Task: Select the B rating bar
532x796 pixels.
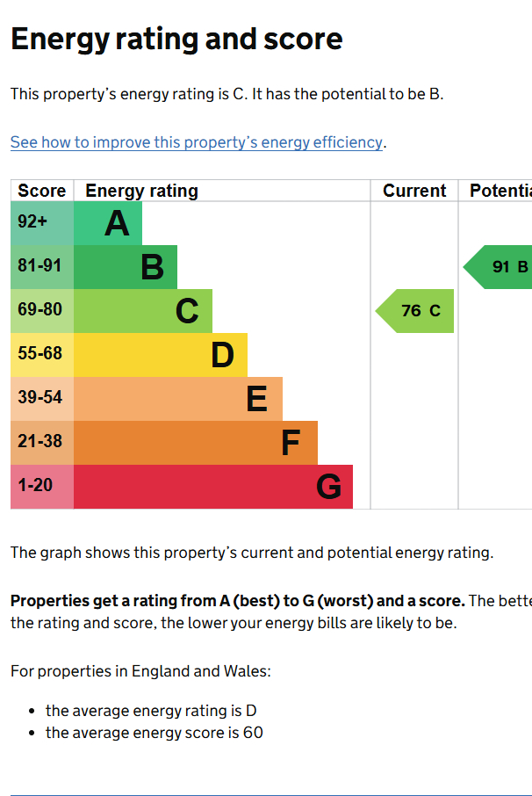Action: (x=126, y=267)
